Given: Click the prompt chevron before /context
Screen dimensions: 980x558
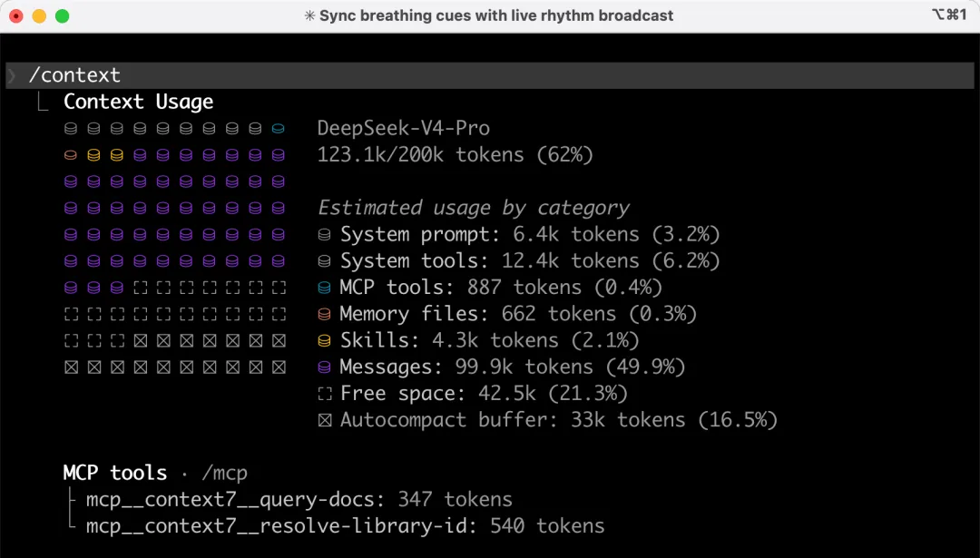Looking at the screenshot, I should pos(12,76).
